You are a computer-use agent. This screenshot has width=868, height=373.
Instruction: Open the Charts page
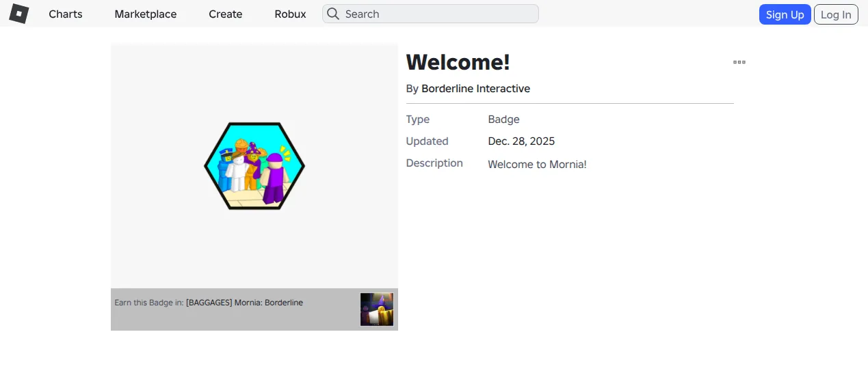click(66, 14)
